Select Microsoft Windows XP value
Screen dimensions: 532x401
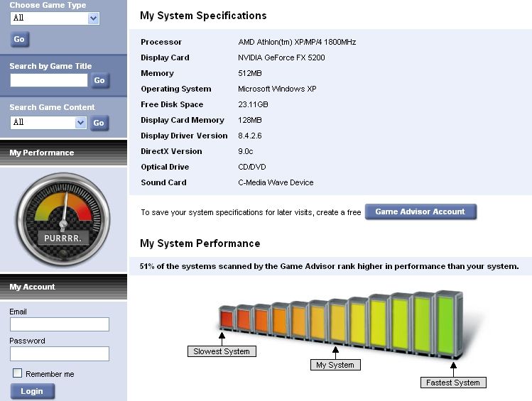pyautogui.click(x=277, y=89)
